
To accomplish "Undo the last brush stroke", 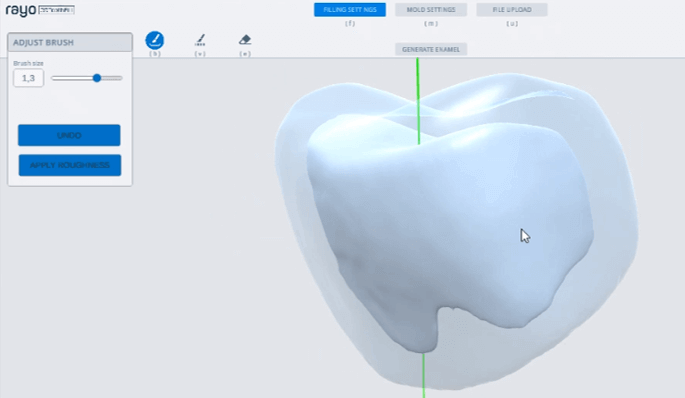I will tap(69, 135).
